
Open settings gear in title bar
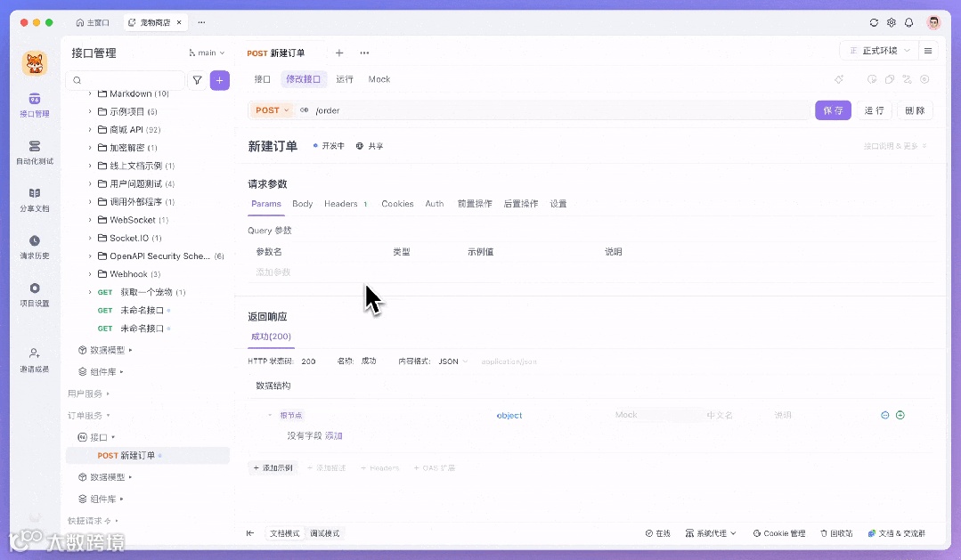(892, 22)
